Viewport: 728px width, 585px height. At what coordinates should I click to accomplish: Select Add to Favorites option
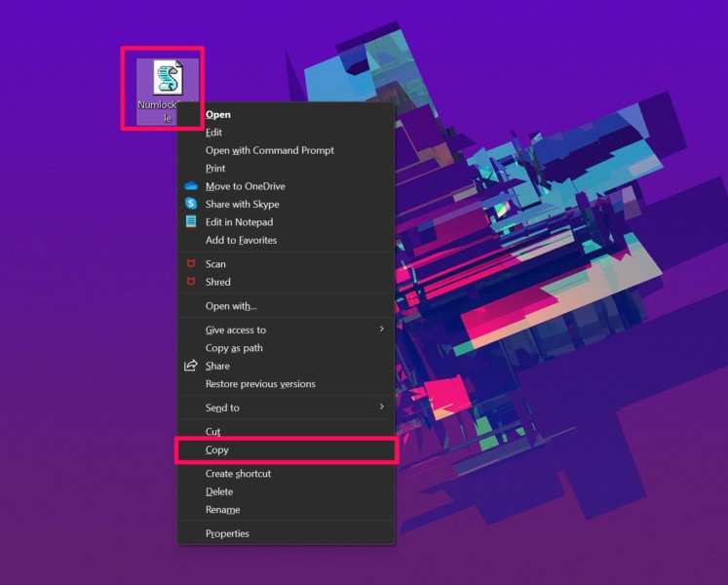coord(241,240)
